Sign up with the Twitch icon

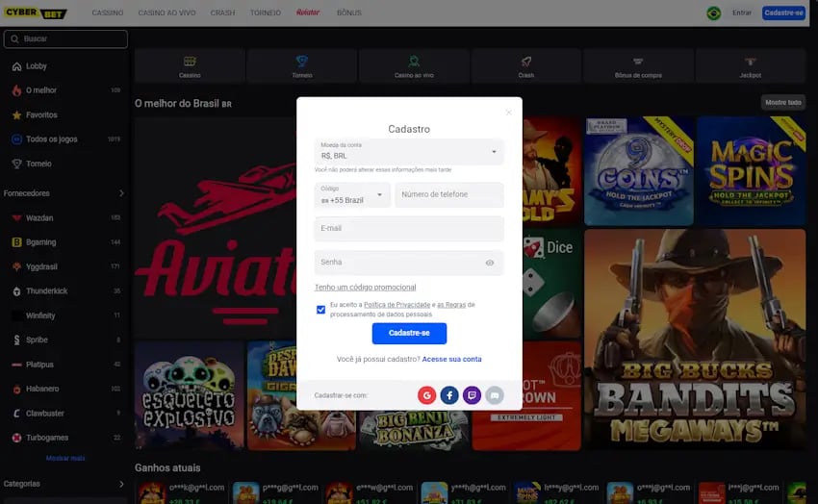click(472, 395)
